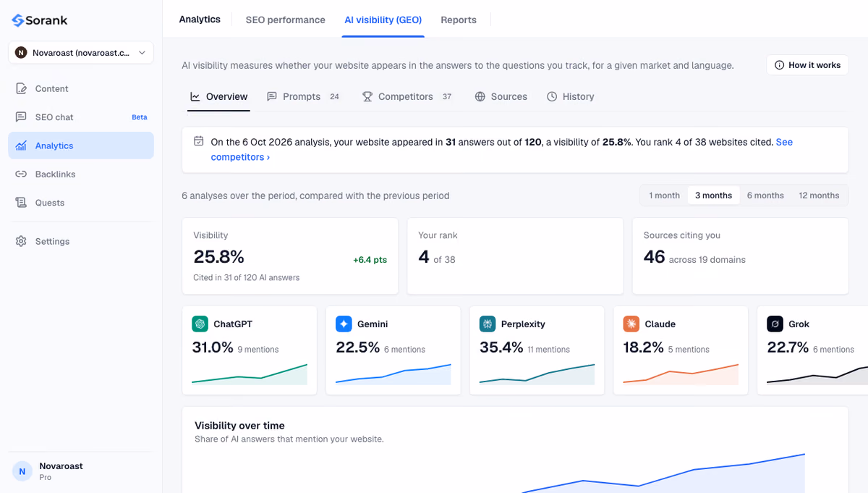The image size is (868, 493).
Task: Select the 3 months period
Action: [x=713, y=195]
